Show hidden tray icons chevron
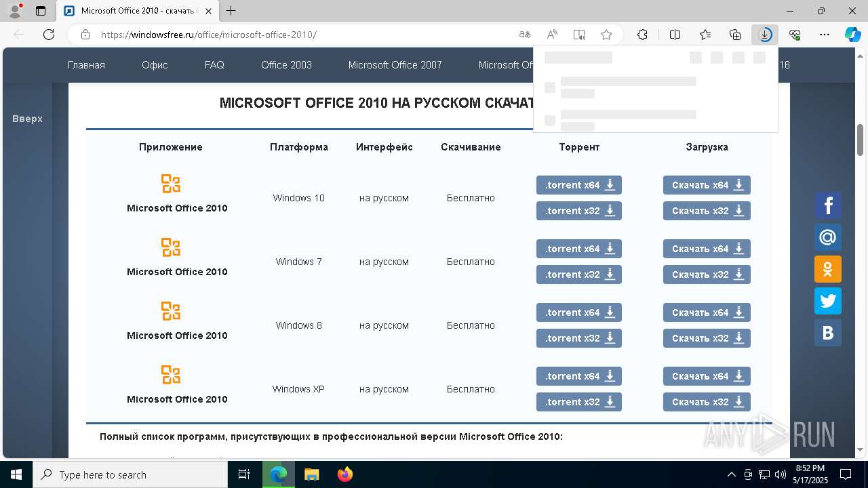This screenshot has height=488, width=868. click(731, 474)
